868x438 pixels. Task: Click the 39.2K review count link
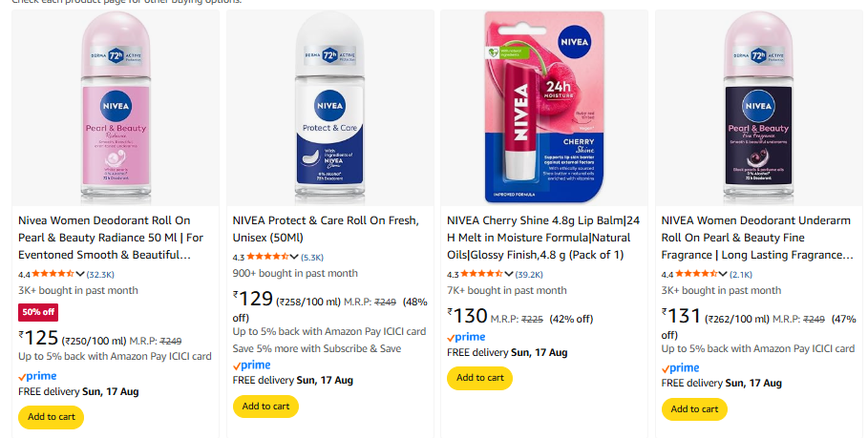tap(529, 275)
